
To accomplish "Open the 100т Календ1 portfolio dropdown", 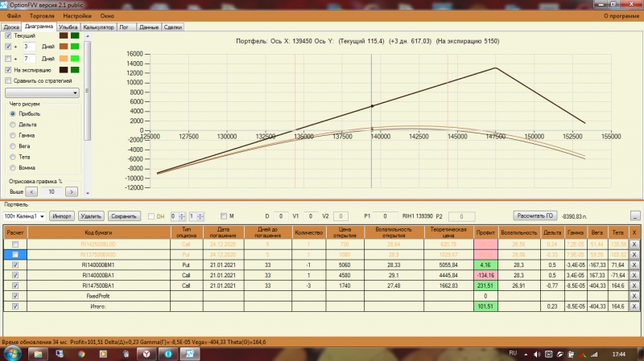I will [x=24, y=216].
